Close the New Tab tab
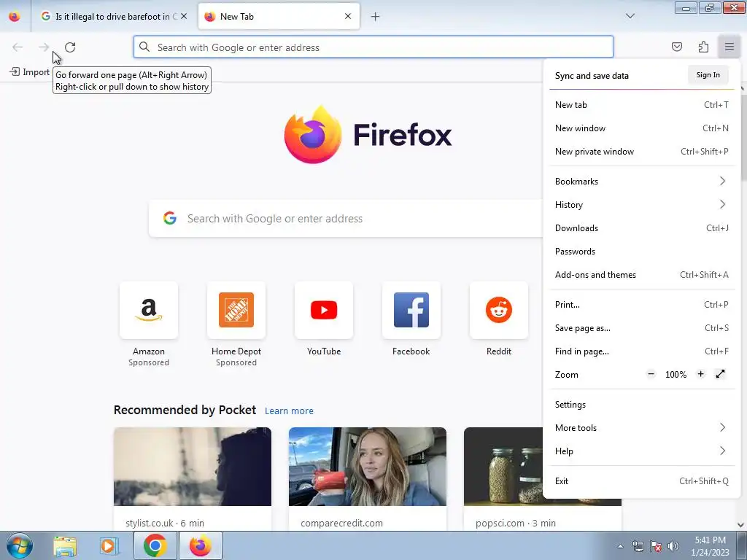This screenshot has width=747, height=560. [x=348, y=16]
